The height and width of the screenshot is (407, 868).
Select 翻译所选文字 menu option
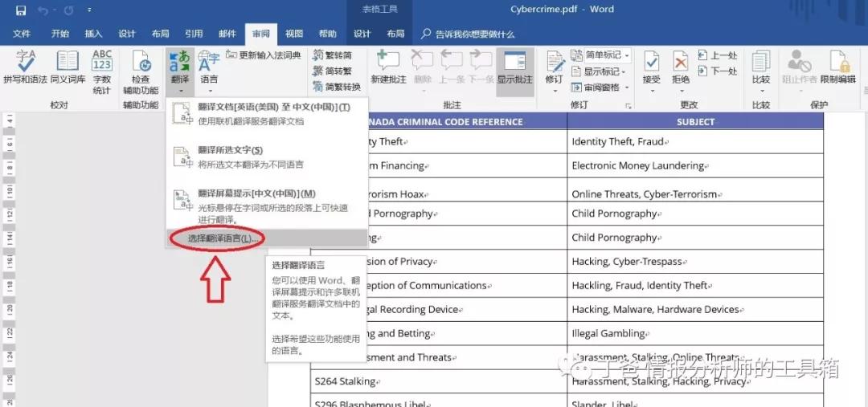tap(266, 157)
